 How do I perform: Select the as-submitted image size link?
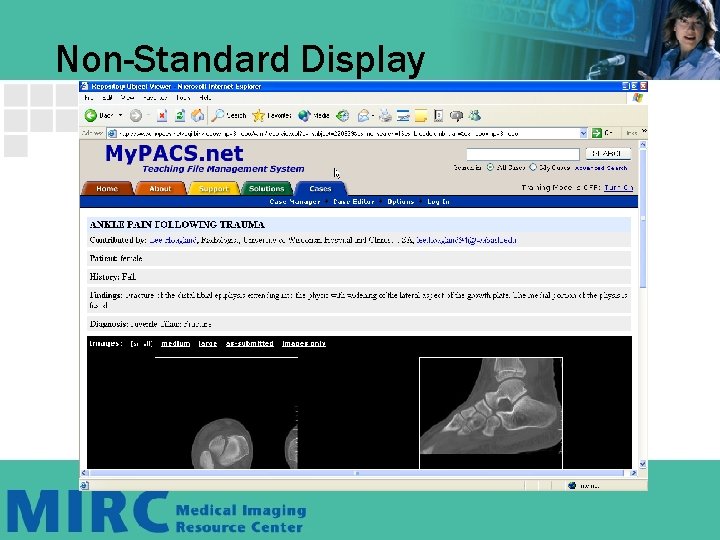point(250,343)
